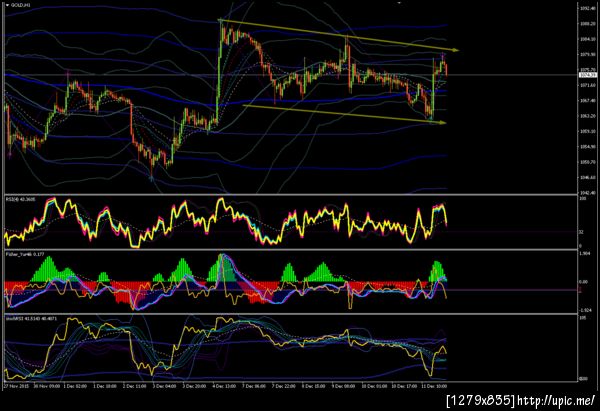Image resolution: width=600 pixels, height=411 pixels.
Task: Click the 4 Dec 13:00 time axis label
Action: [x=224, y=386]
